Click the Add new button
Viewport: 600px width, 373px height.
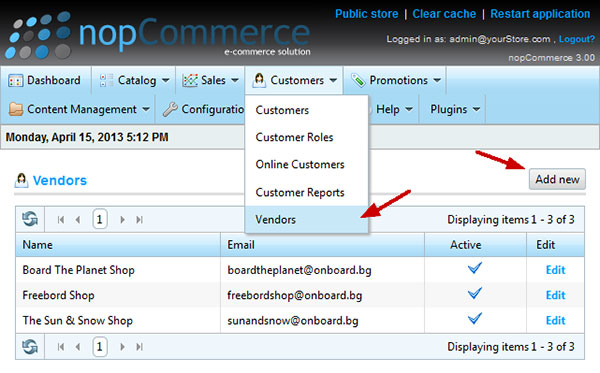point(557,179)
